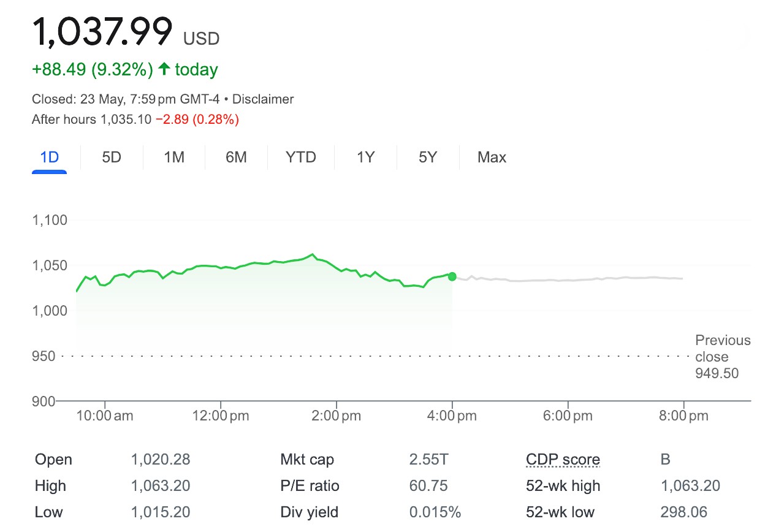Image resolution: width=776 pixels, height=532 pixels.
Task: Click the 12:00 pm axis label
Action: (220, 416)
